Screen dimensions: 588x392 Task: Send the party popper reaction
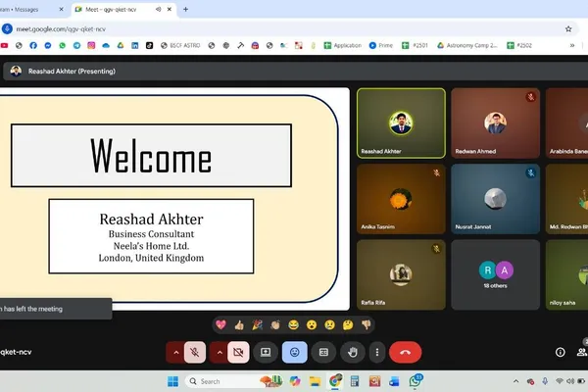tap(257, 324)
